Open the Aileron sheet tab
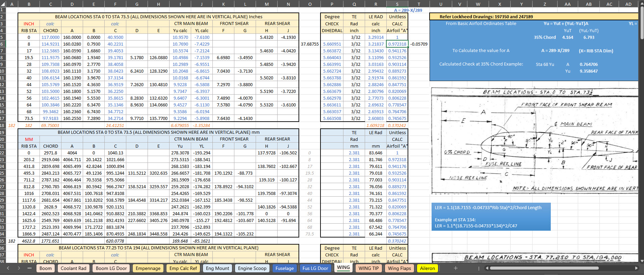Screen dimensions: 644x275 (427, 268)
